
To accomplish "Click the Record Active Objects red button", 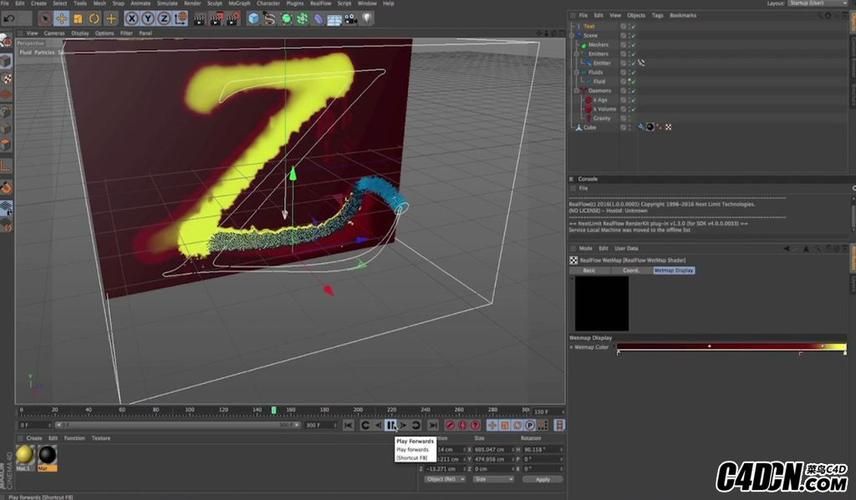I will 450,425.
